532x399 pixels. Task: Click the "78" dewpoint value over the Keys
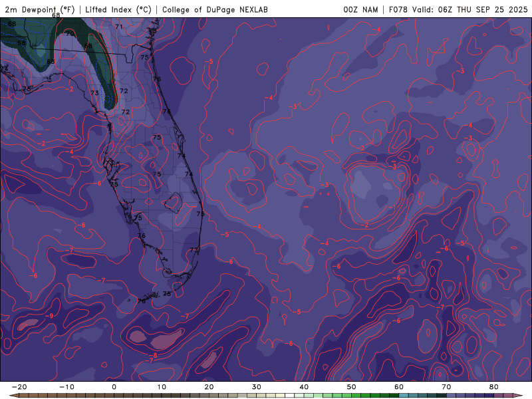tap(167, 293)
